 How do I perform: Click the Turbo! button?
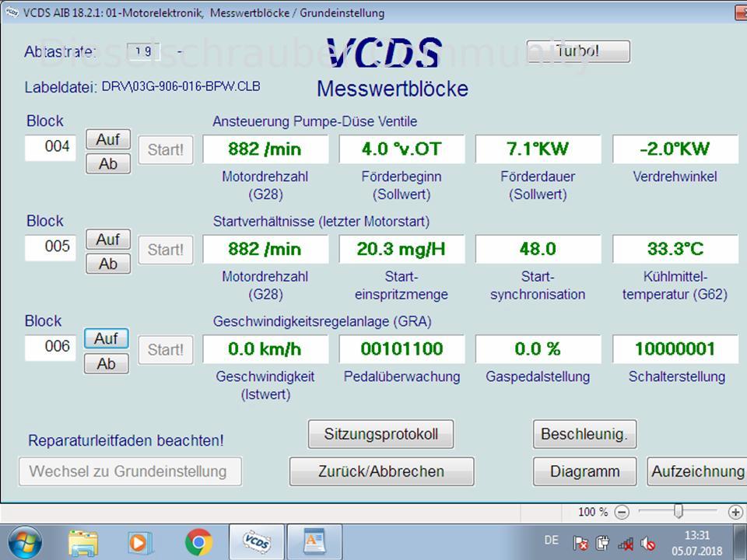point(578,51)
